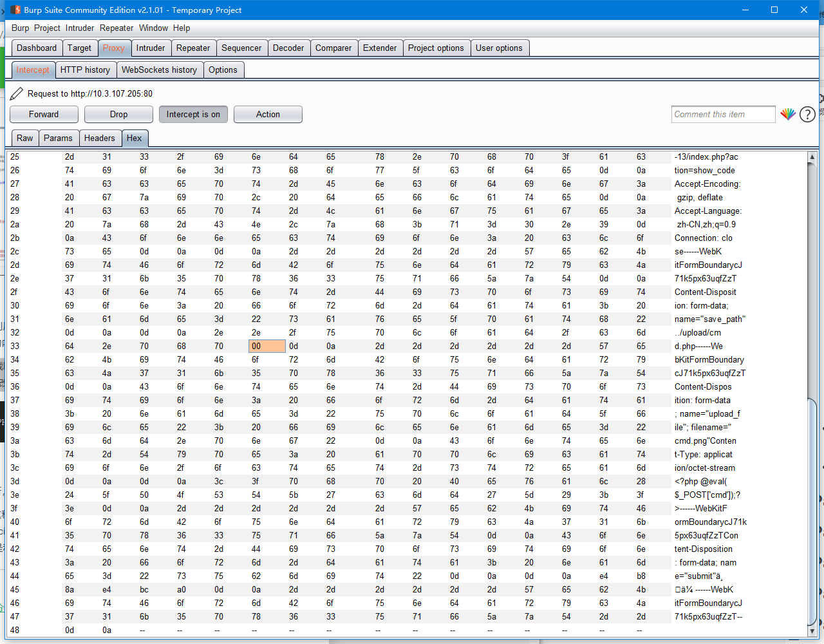
Task: Toggle the Intercept is on button
Action: point(193,114)
